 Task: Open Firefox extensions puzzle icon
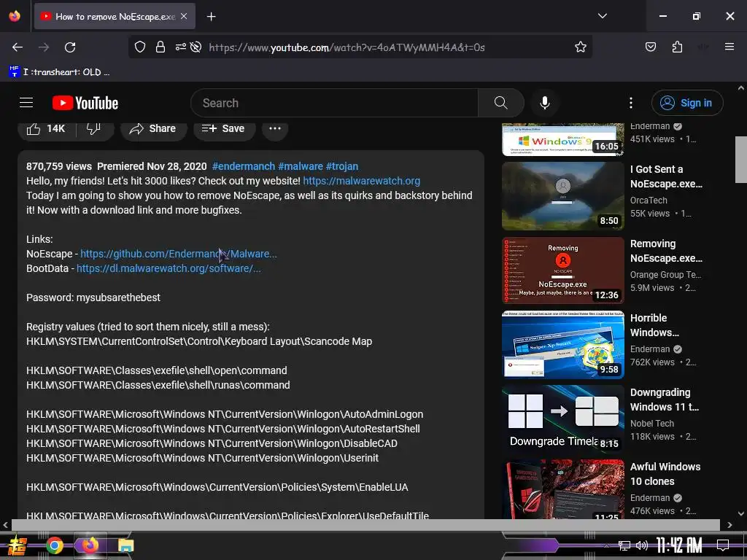click(677, 47)
